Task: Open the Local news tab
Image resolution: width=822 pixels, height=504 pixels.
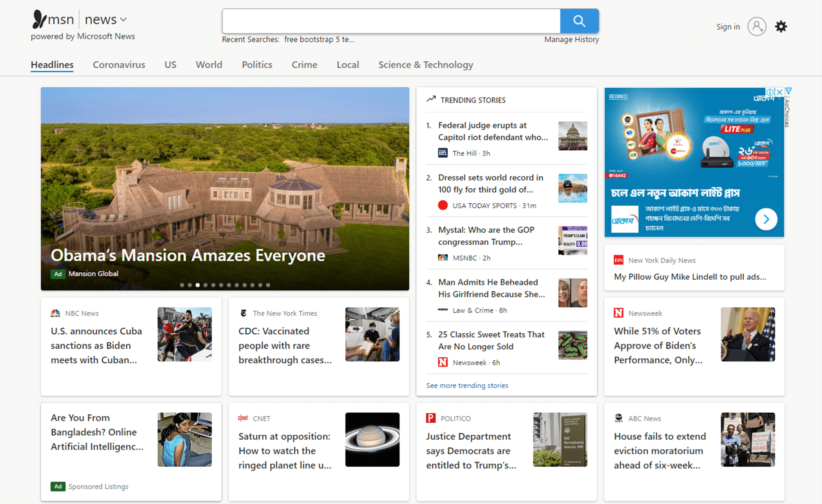Action: point(348,65)
